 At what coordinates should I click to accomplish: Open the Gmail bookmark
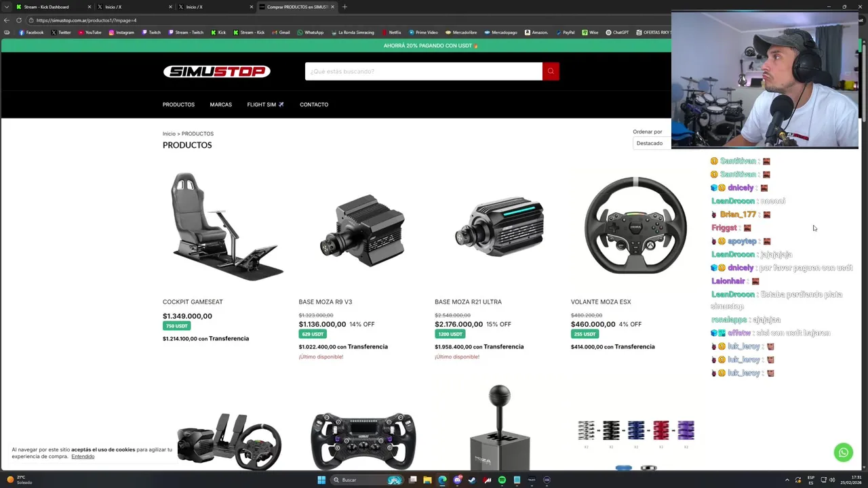[x=281, y=33]
